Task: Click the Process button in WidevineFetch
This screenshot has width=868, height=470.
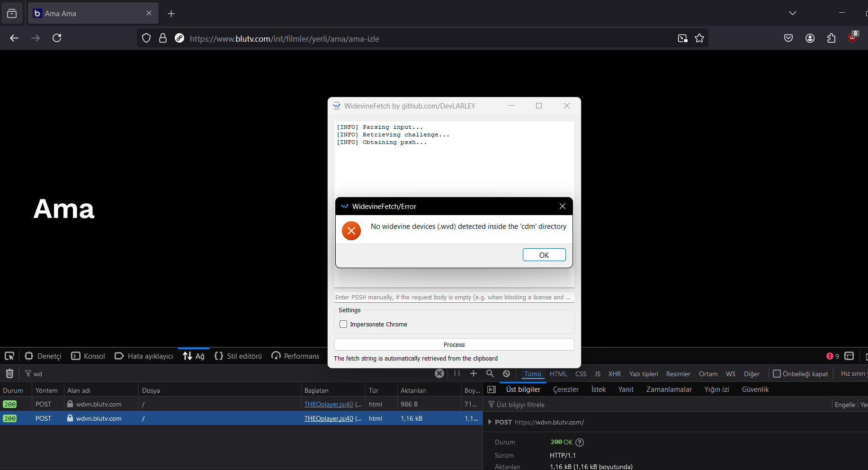Action: 454,344
